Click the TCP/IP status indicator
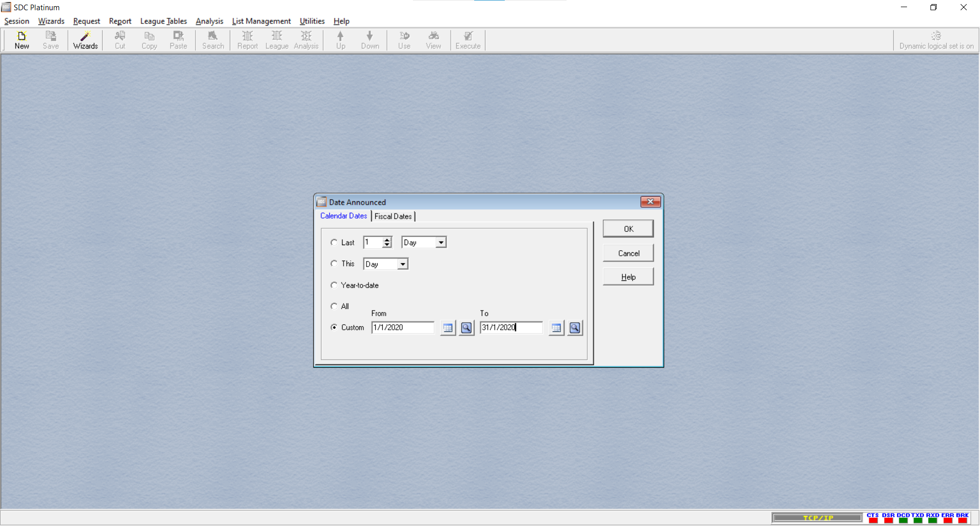Viewport: 980px width, 526px height. [817, 518]
